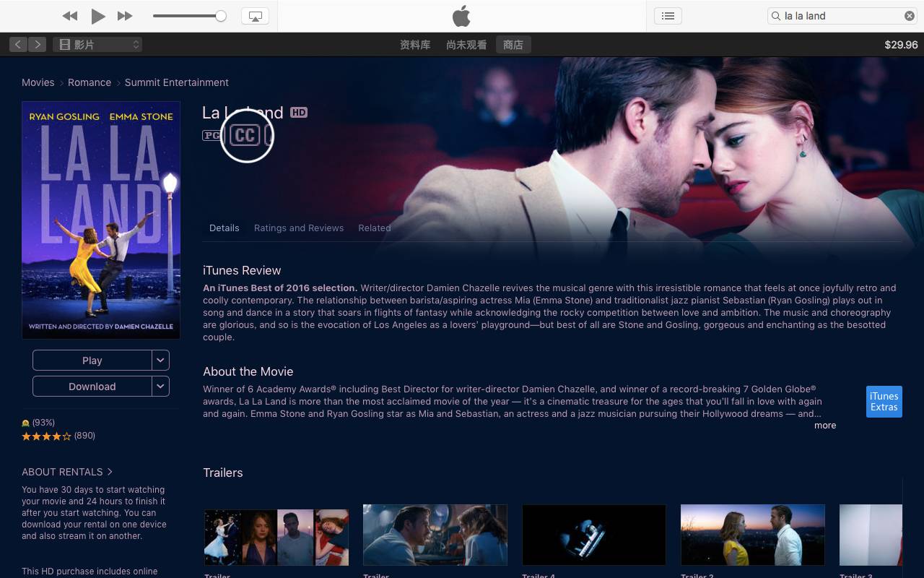Image resolution: width=924 pixels, height=578 pixels.
Task: Open the ABOUT RENTALS link
Action: pyautogui.click(x=67, y=472)
